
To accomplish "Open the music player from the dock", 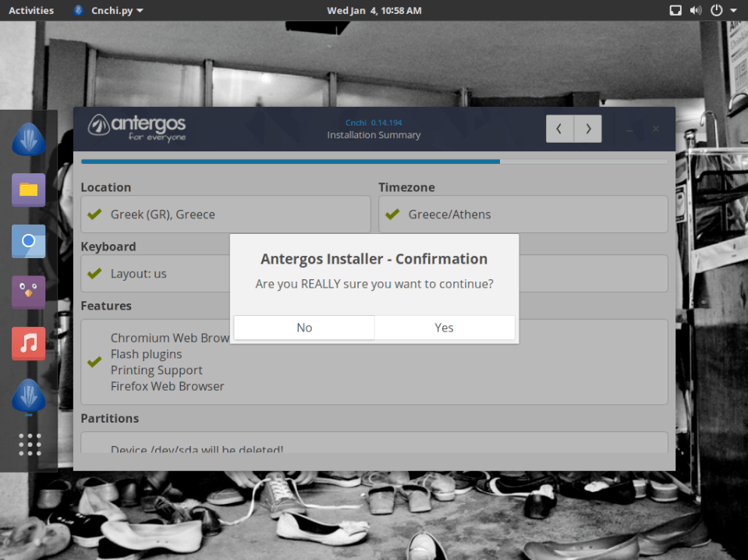I will (x=29, y=343).
